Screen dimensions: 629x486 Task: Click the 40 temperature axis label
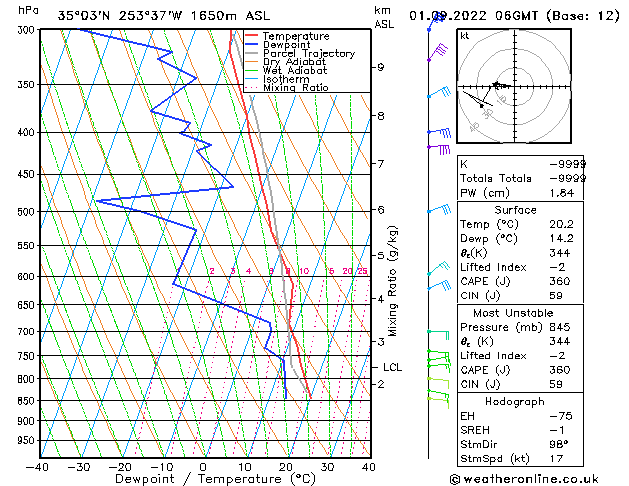coord(368,467)
